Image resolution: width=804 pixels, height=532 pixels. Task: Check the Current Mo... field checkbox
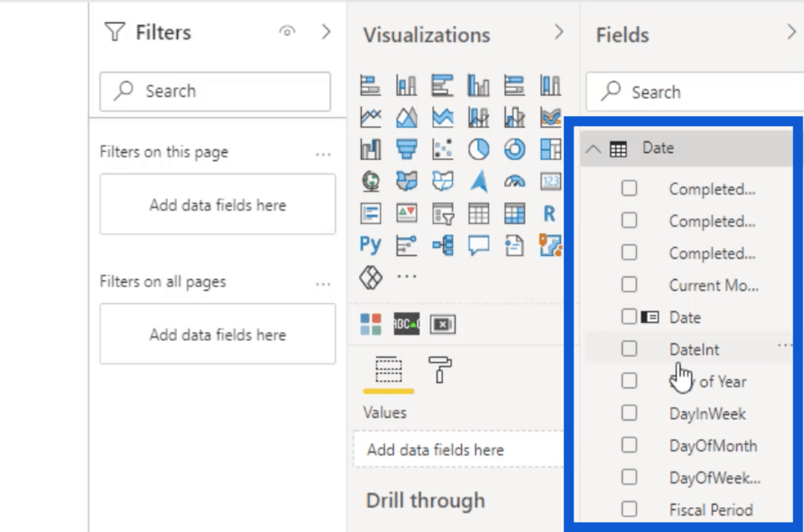(x=629, y=285)
